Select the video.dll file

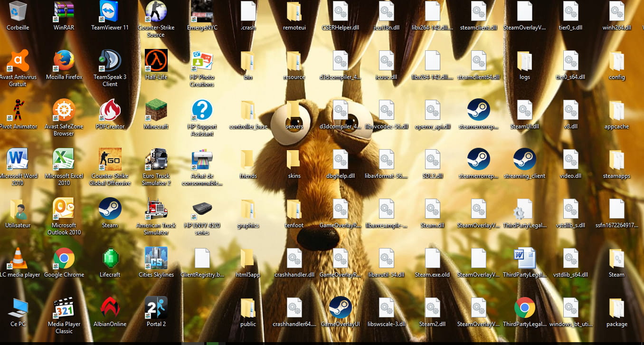point(570,159)
